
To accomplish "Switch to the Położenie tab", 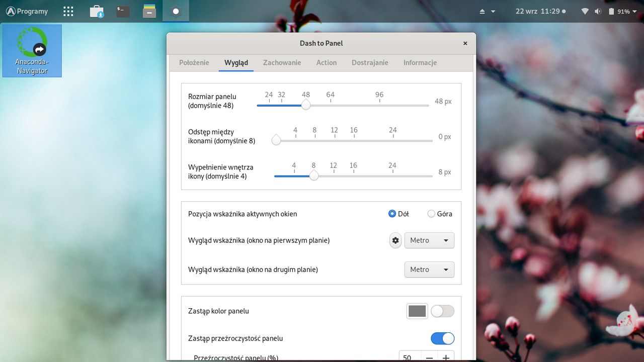I will tap(194, 63).
